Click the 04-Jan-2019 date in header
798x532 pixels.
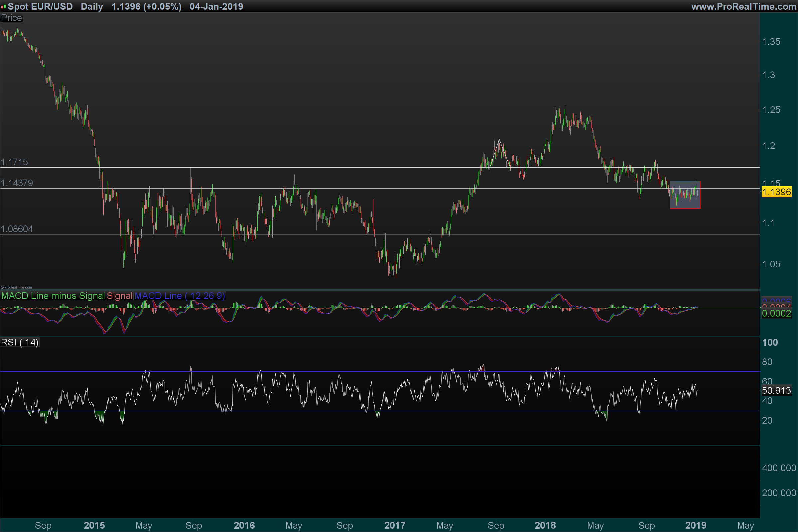pyautogui.click(x=216, y=6)
